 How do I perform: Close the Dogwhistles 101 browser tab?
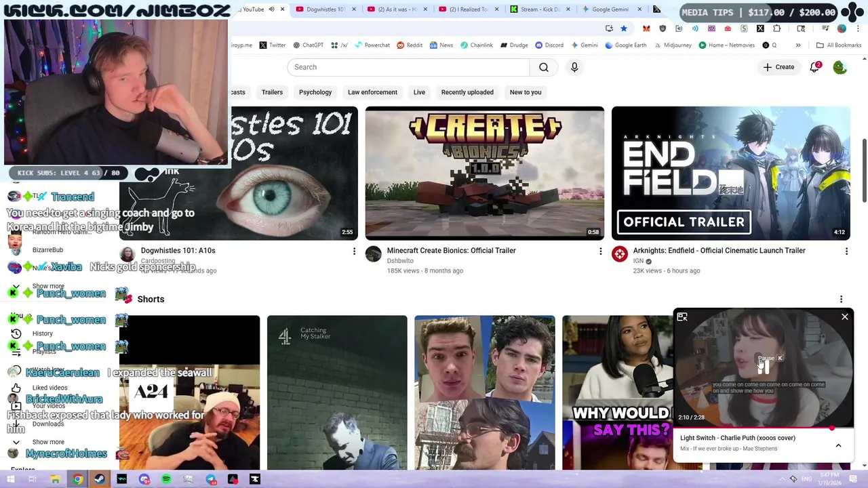tap(353, 9)
